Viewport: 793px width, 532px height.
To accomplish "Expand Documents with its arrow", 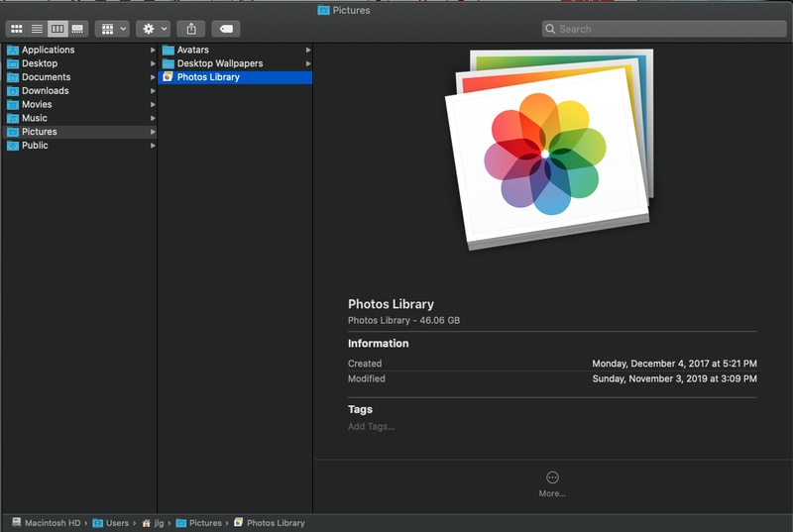I will point(153,77).
